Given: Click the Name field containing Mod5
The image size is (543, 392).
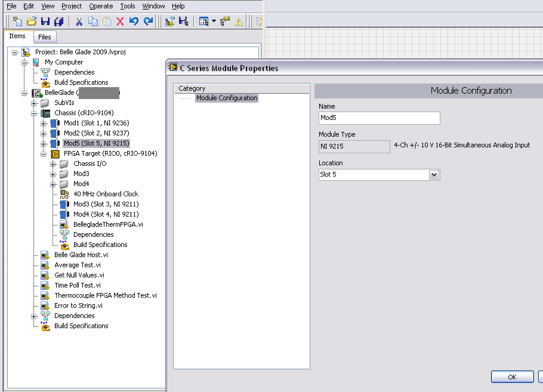Looking at the screenshot, I should (x=379, y=118).
